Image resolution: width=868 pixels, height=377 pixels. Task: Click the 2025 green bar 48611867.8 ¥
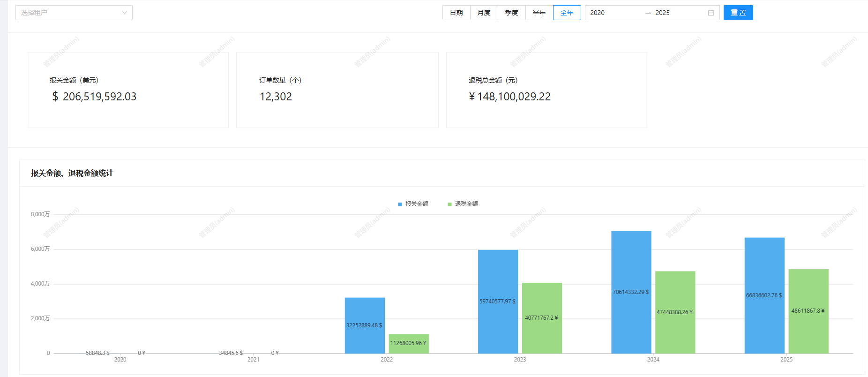point(808,311)
